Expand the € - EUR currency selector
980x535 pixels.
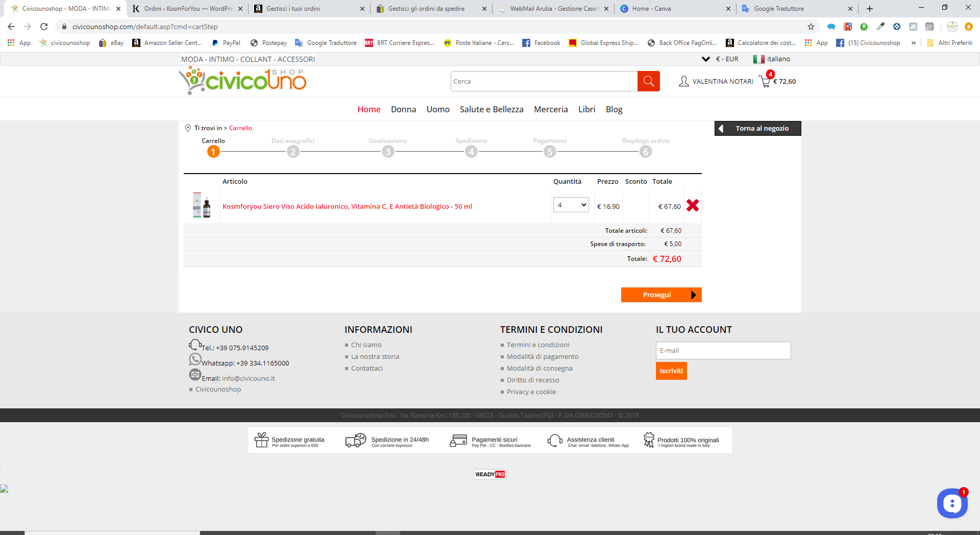[x=720, y=59]
